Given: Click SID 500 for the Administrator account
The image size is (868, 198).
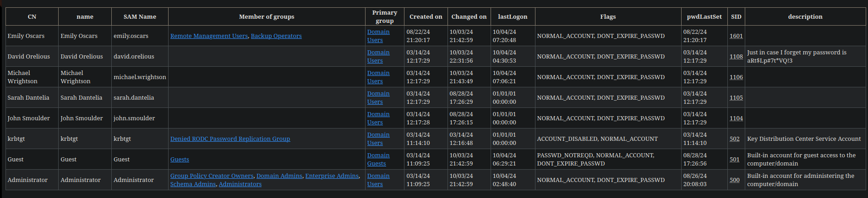Looking at the screenshot, I should 734,180.
